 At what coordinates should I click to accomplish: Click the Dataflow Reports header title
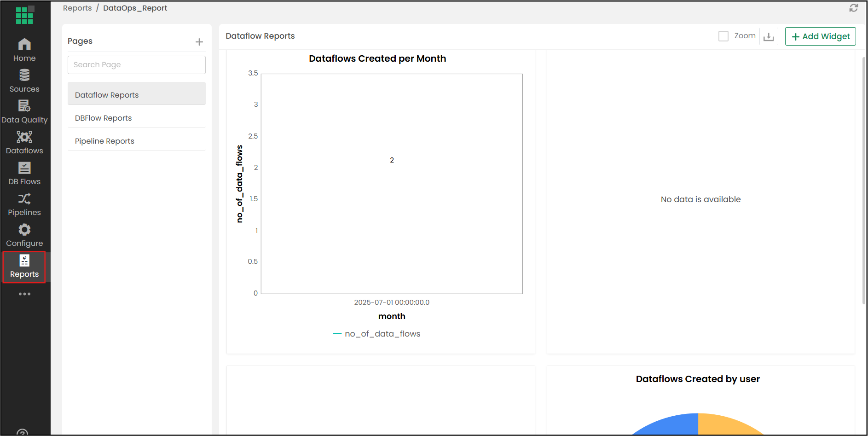(260, 36)
